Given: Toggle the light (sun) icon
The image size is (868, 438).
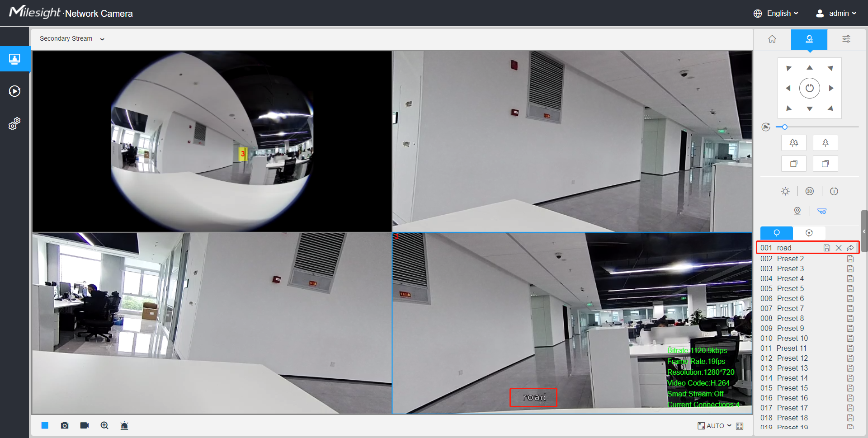Looking at the screenshot, I should click(786, 191).
